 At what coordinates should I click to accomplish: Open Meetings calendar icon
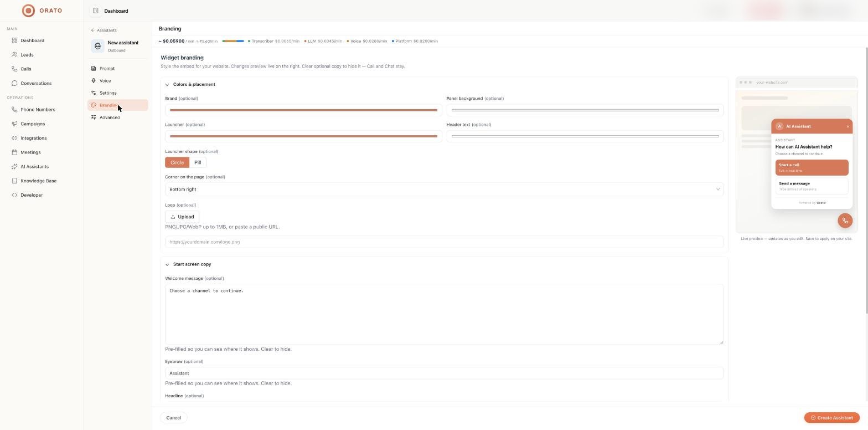pyautogui.click(x=14, y=152)
